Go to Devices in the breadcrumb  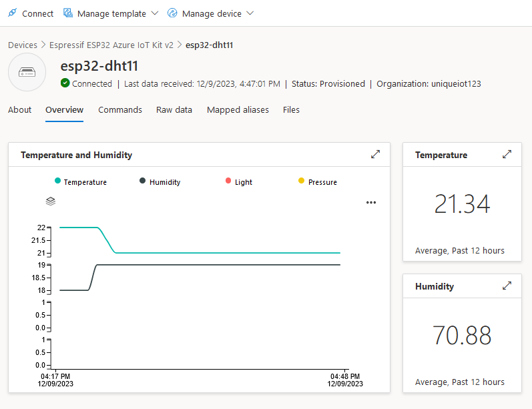pyautogui.click(x=23, y=45)
